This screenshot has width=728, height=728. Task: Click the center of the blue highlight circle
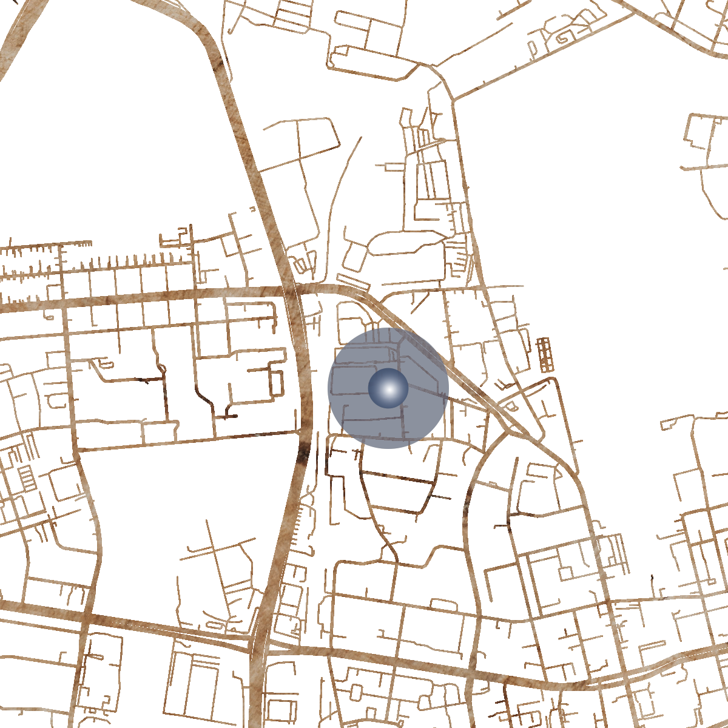click(x=388, y=388)
